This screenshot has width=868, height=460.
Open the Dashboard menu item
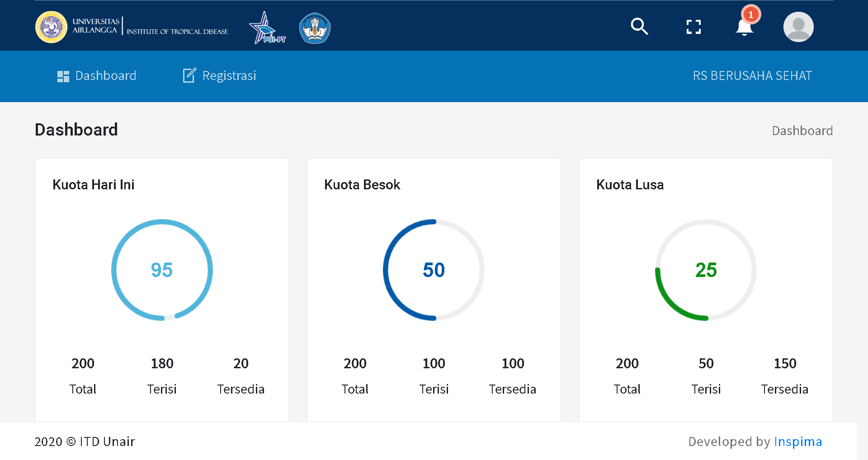pyautogui.click(x=105, y=75)
